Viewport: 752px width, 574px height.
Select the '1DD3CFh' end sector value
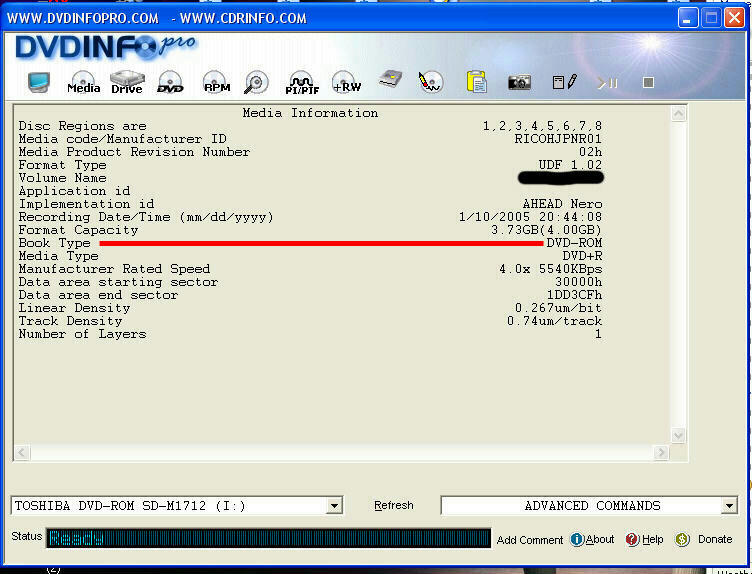575,295
